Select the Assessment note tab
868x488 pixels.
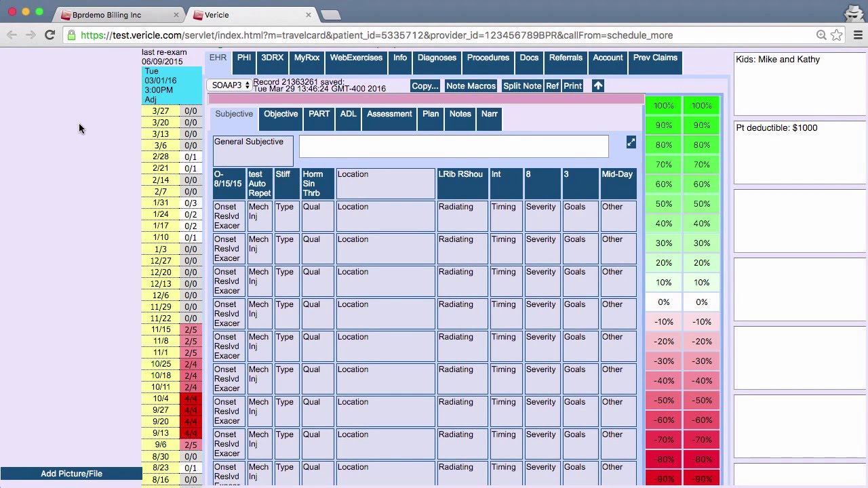click(x=389, y=119)
